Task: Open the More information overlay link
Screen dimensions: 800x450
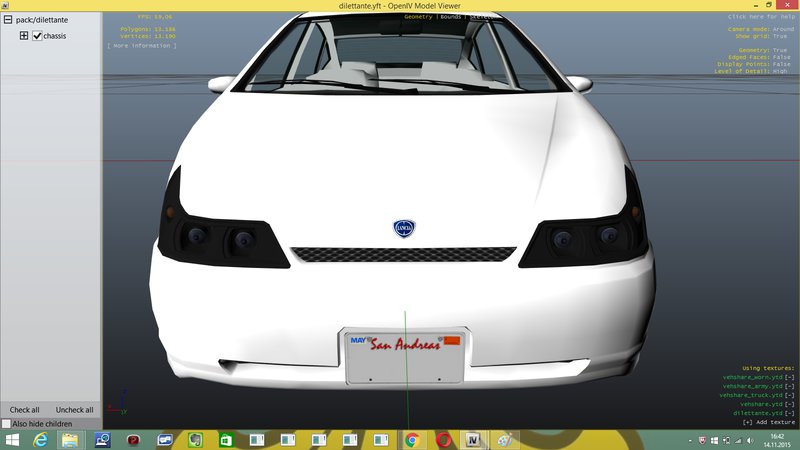Action: point(142,46)
